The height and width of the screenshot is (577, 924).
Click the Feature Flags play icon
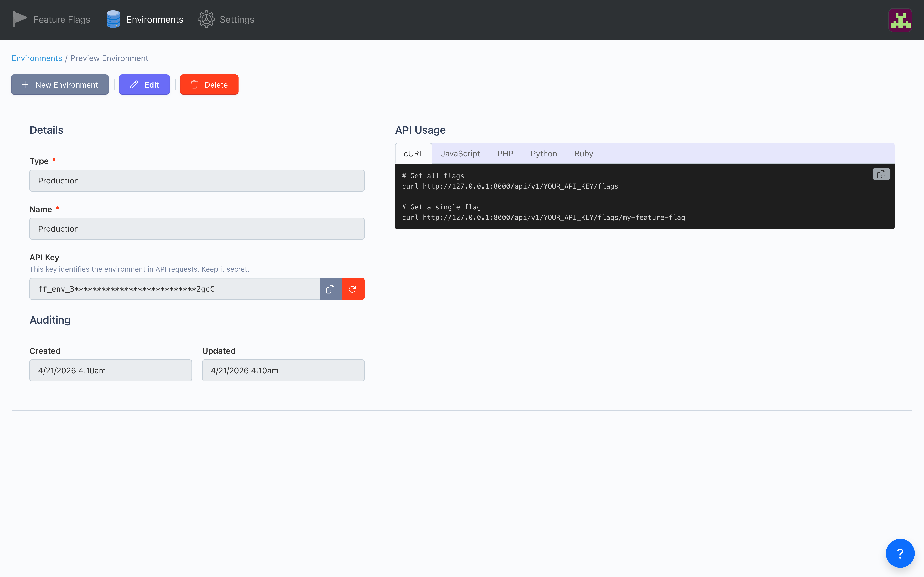(x=20, y=19)
